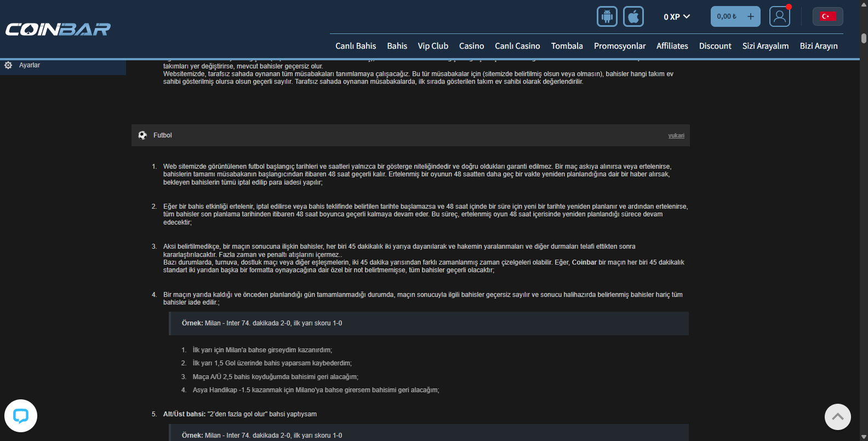Screen dimensions: 868x441
Task: Click the 0,00 ₺ balance display
Action: (727, 16)
